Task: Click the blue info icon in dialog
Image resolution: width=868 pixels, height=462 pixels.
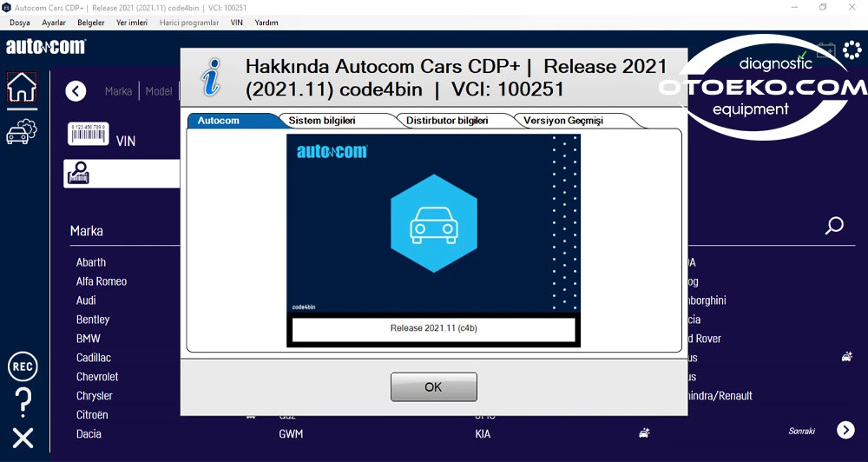Action: click(212, 77)
